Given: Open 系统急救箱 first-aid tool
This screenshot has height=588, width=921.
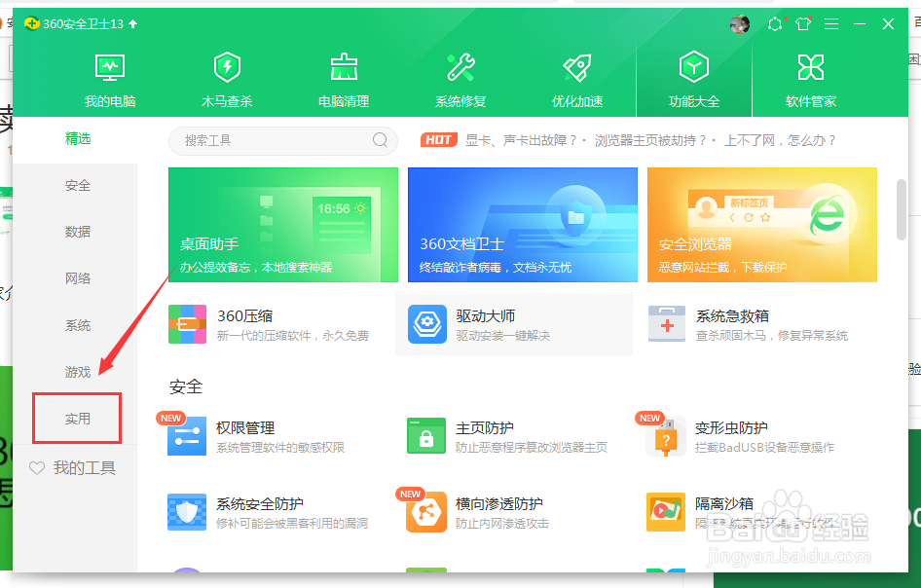Looking at the screenshot, I should pos(748,324).
